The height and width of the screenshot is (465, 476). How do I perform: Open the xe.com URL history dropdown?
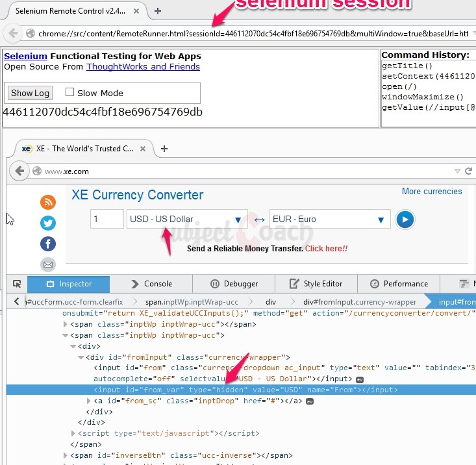pos(457,171)
